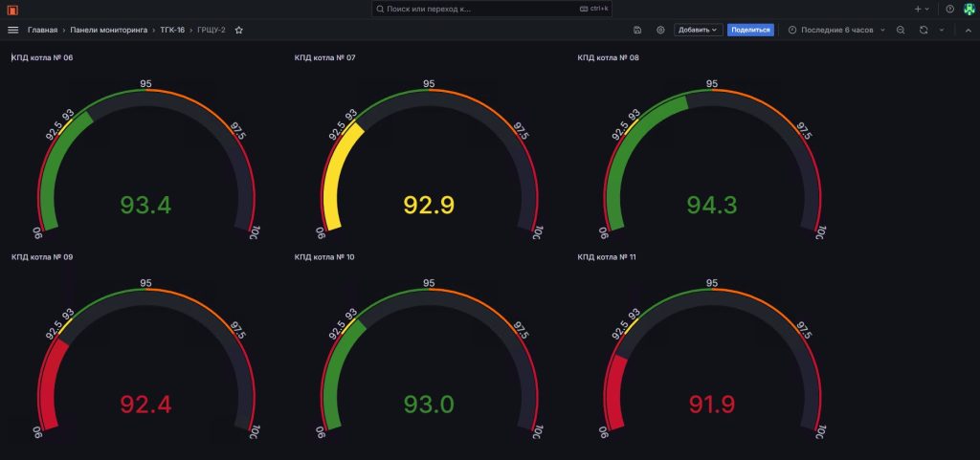Open the Добавить dropdown
The image size is (980, 460).
coord(698,30)
